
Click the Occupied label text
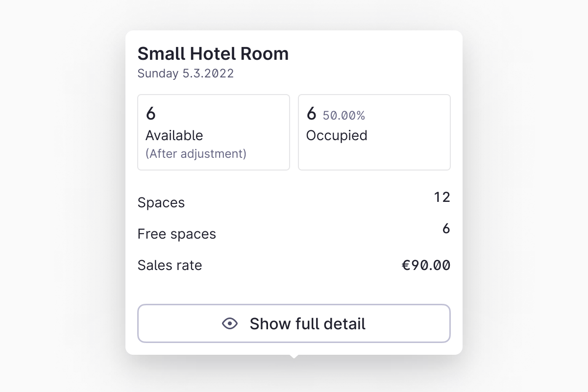(x=337, y=135)
